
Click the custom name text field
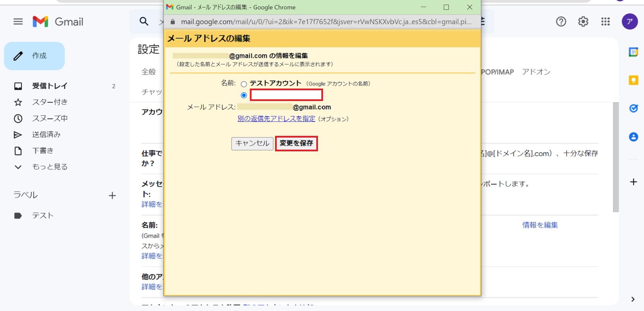(x=286, y=95)
